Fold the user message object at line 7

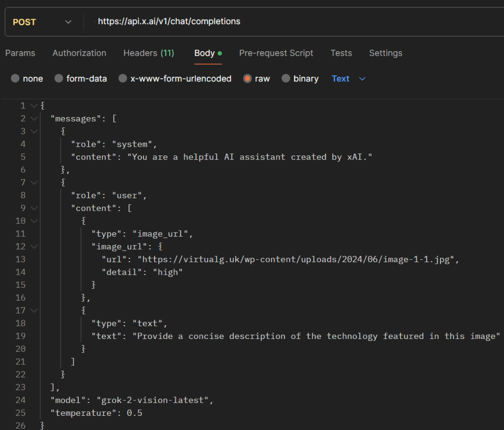(x=33, y=183)
